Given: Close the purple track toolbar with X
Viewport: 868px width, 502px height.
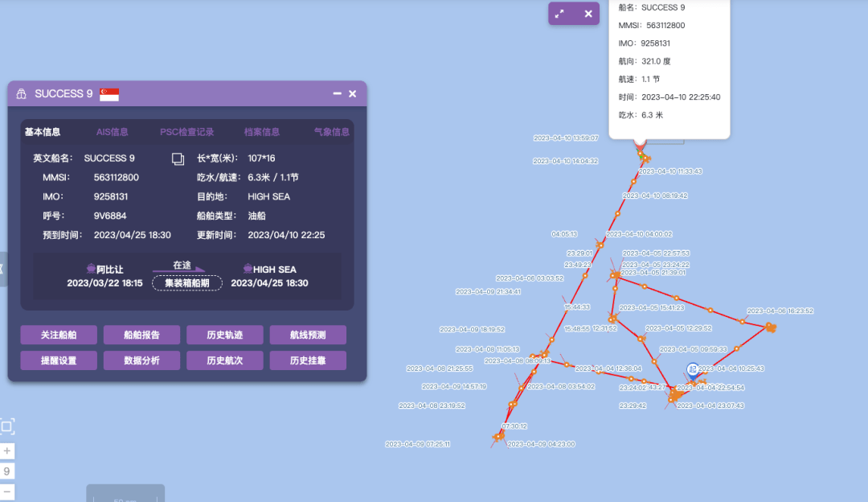Looking at the screenshot, I should coord(588,14).
